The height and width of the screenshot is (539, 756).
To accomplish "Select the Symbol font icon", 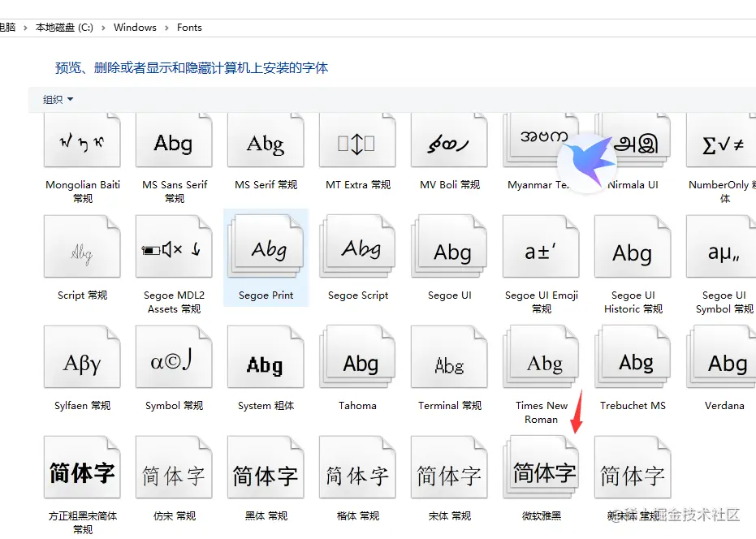I will [x=174, y=356].
